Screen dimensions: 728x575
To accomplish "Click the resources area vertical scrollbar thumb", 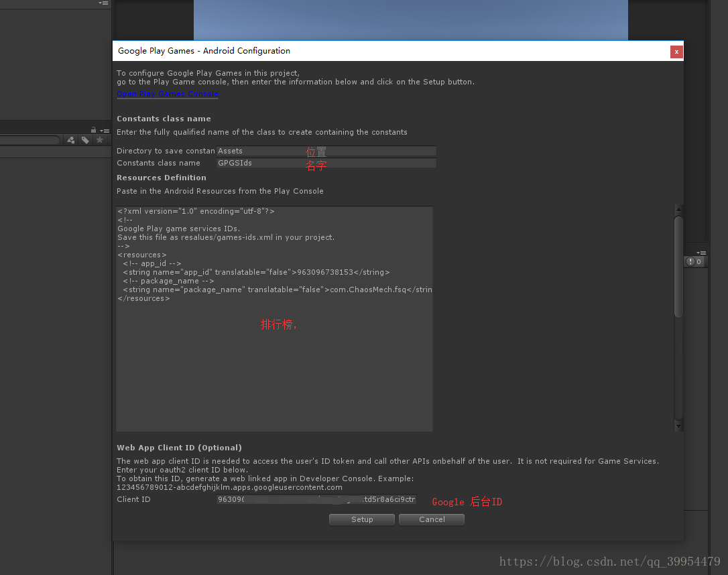I will [678, 267].
